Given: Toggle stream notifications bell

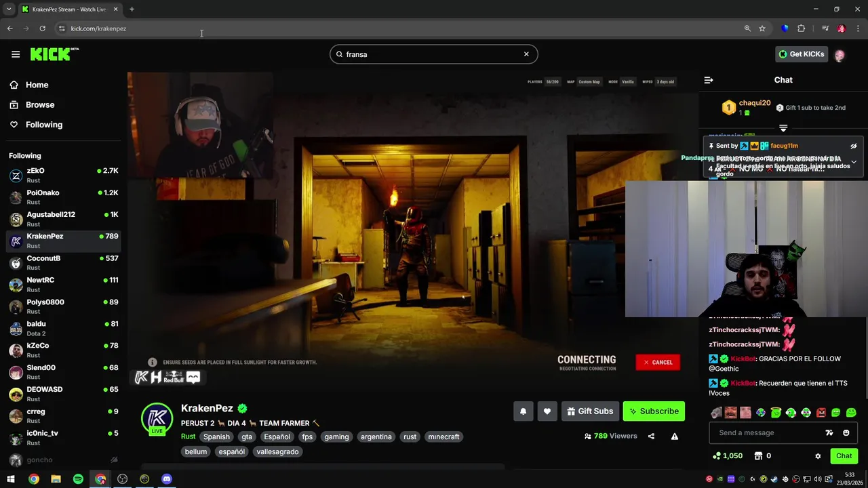Looking at the screenshot, I should pos(523,411).
